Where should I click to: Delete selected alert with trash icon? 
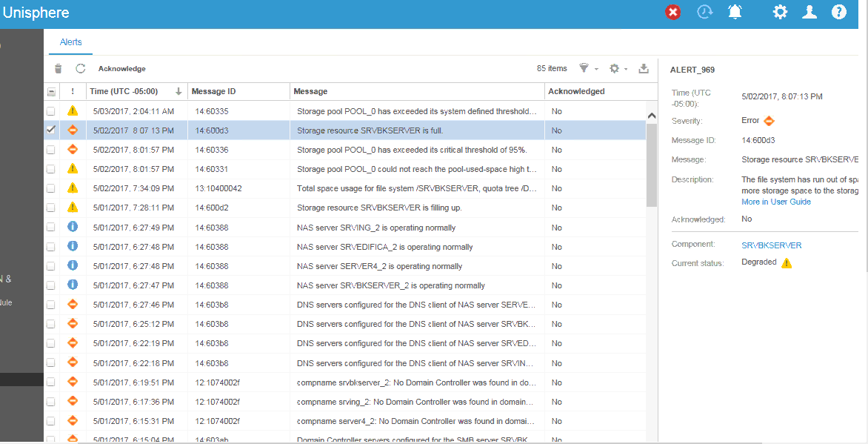59,69
